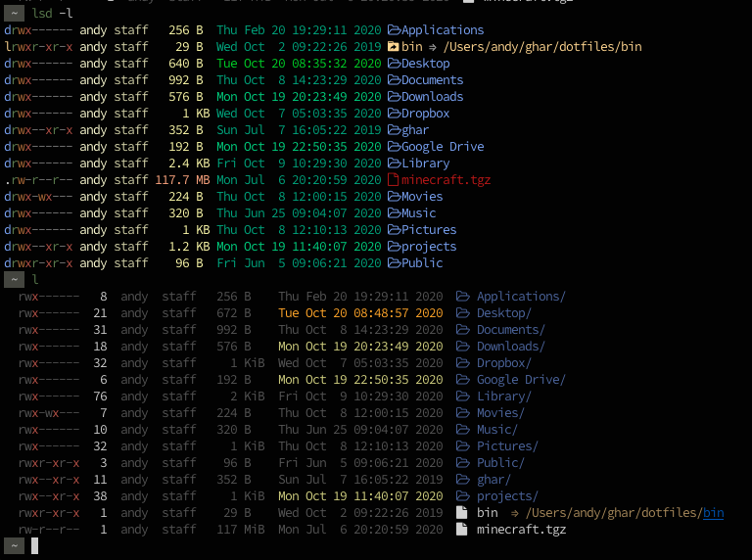Click the 117.7 MB size of minecraft.tgz
Viewport: 752px width, 560px height.
[x=182, y=180]
